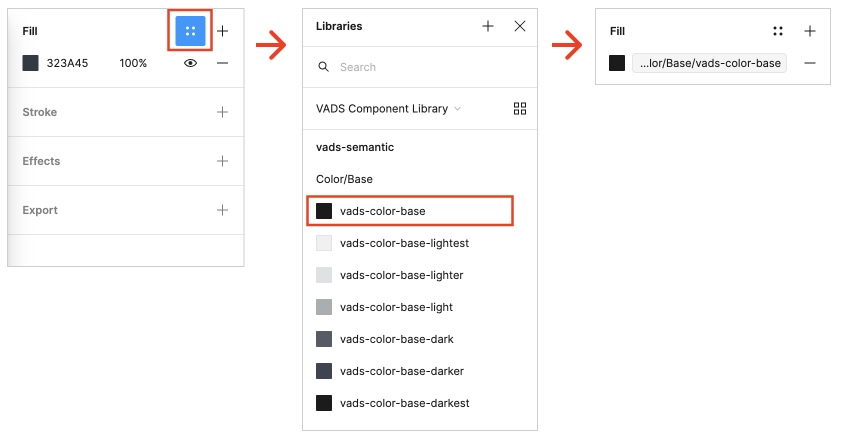Remove the 323A45 fill layer
845x447 pixels.
(x=223, y=63)
